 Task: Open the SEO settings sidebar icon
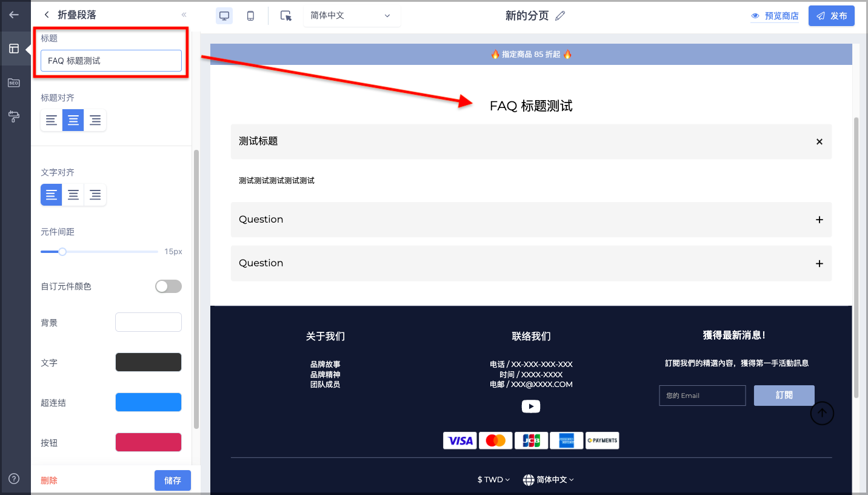[x=14, y=82]
